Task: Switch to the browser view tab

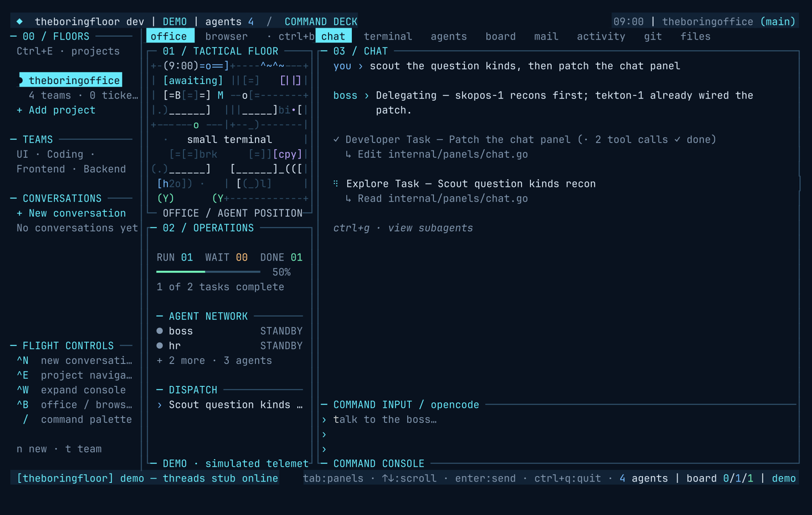Action: click(227, 36)
